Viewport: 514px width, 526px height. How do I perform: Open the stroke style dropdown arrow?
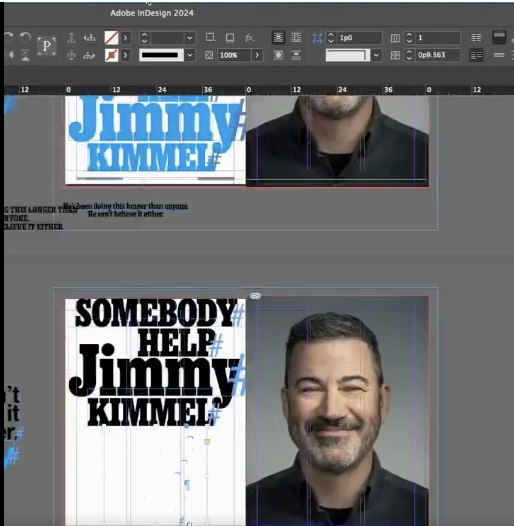point(190,55)
